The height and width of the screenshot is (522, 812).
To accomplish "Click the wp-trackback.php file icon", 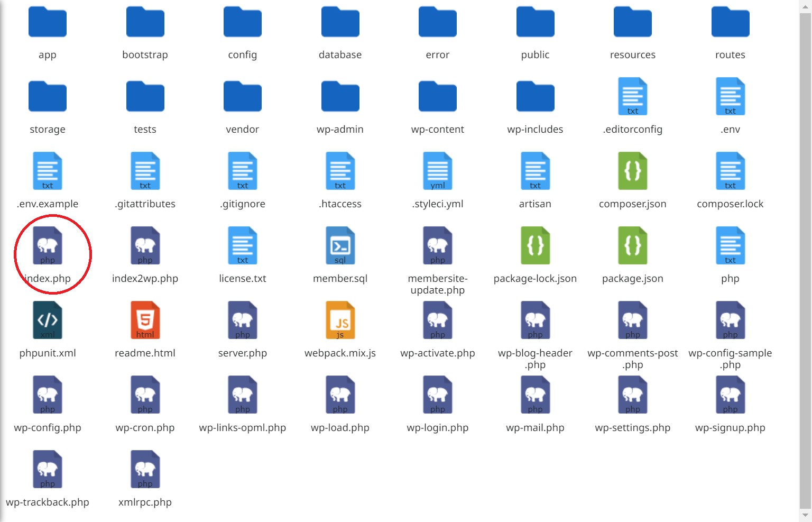I will (x=48, y=469).
